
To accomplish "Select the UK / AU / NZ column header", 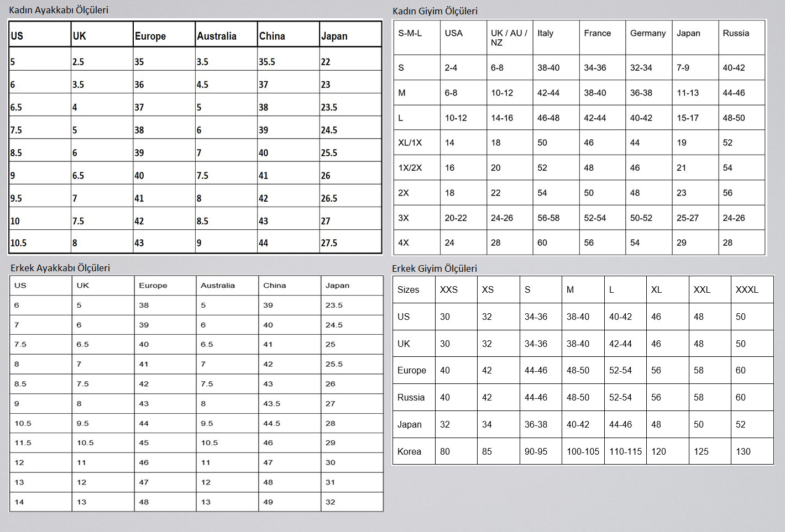I will (x=509, y=38).
